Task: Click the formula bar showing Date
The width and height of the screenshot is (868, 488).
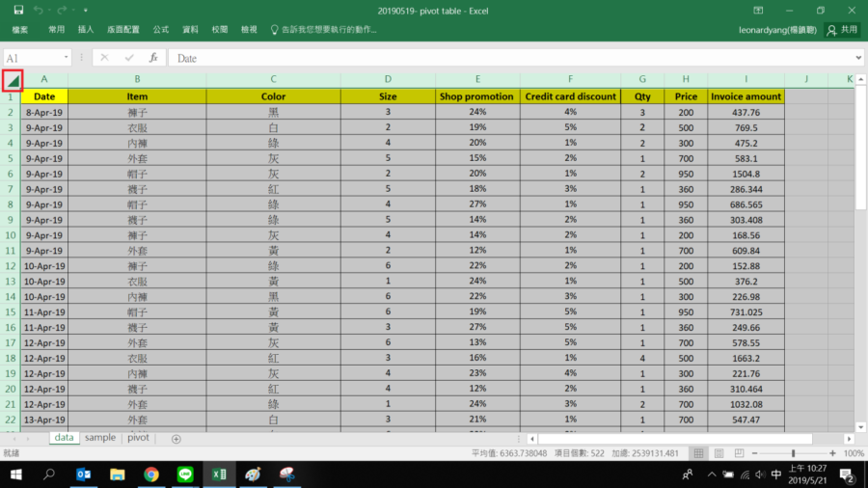Action: pyautogui.click(x=511, y=58)
